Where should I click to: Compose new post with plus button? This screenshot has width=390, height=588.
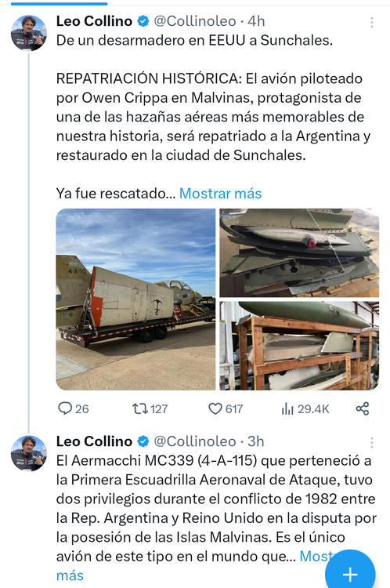point(350,573)
